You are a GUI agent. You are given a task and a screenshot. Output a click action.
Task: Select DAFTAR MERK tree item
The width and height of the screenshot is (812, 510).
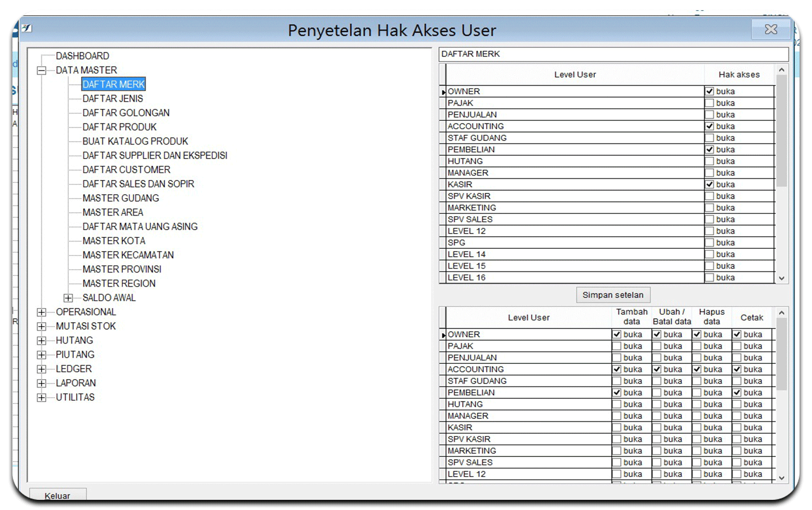click(x=114, y=84)
